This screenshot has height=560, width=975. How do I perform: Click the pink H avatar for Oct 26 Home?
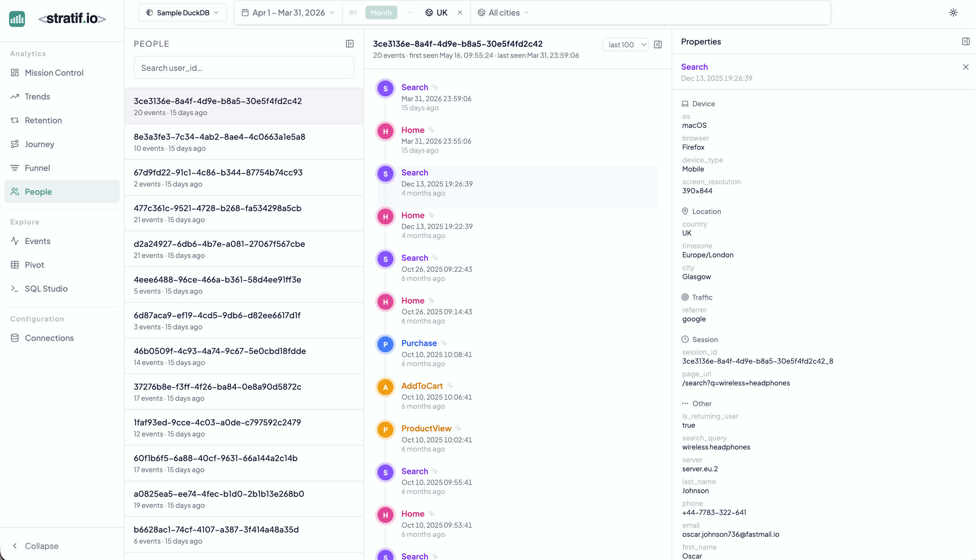point(385,302)
